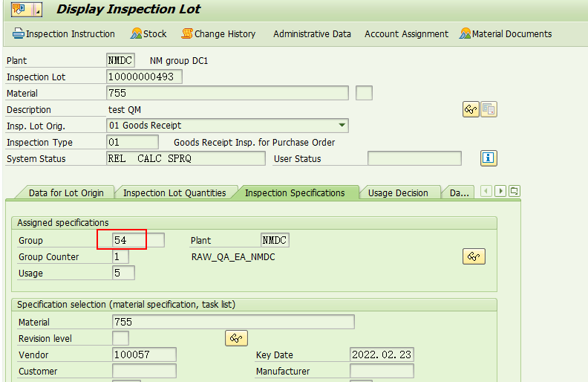Screen dimensions: 588x382
Task: Select the Data for Lot Origin tab
Action: click(66, 193)
